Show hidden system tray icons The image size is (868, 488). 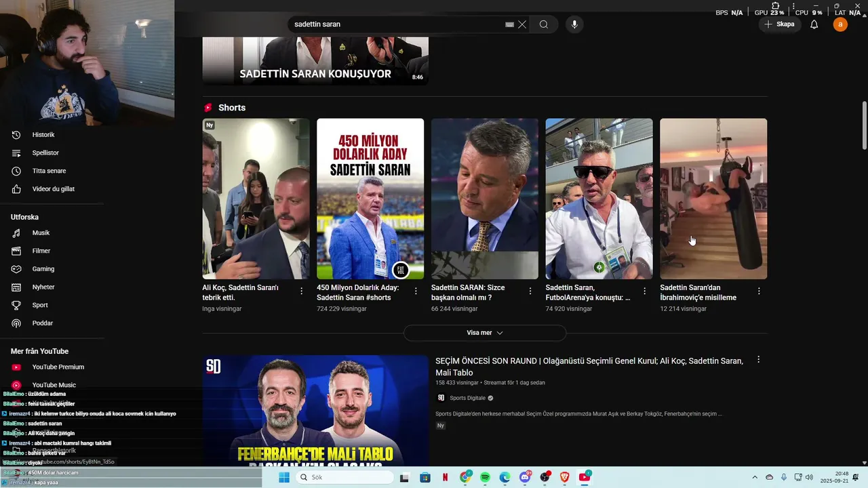tap(756, 477)
